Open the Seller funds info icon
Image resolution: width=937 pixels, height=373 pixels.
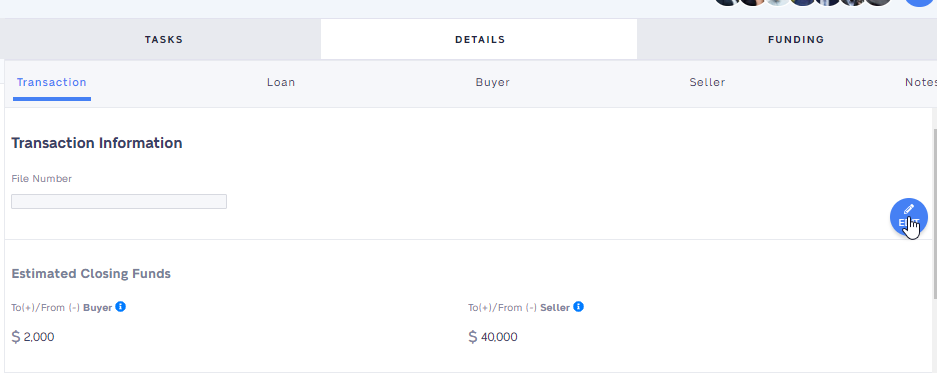click(578, 307)
